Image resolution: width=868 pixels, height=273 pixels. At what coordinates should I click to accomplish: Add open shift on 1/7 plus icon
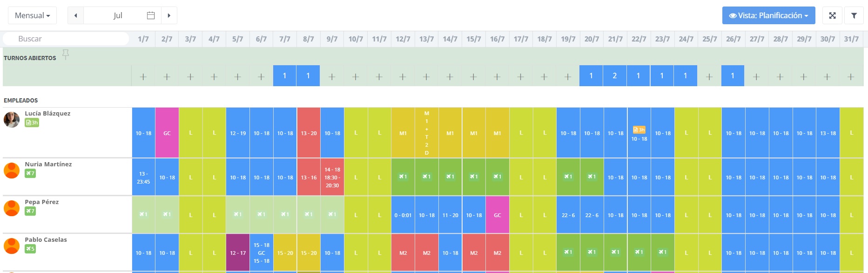click(143, 76)
